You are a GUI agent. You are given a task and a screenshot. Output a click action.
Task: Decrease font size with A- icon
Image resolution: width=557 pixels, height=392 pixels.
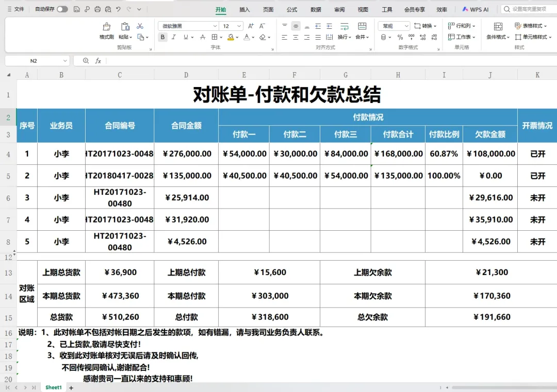pyautogui.click(x=262, y=26)
